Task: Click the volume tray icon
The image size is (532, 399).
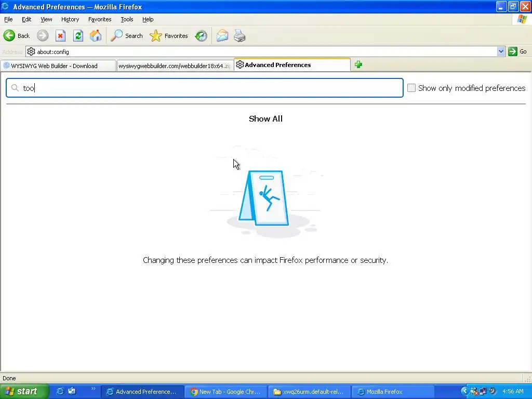Action: coord(493,391)
